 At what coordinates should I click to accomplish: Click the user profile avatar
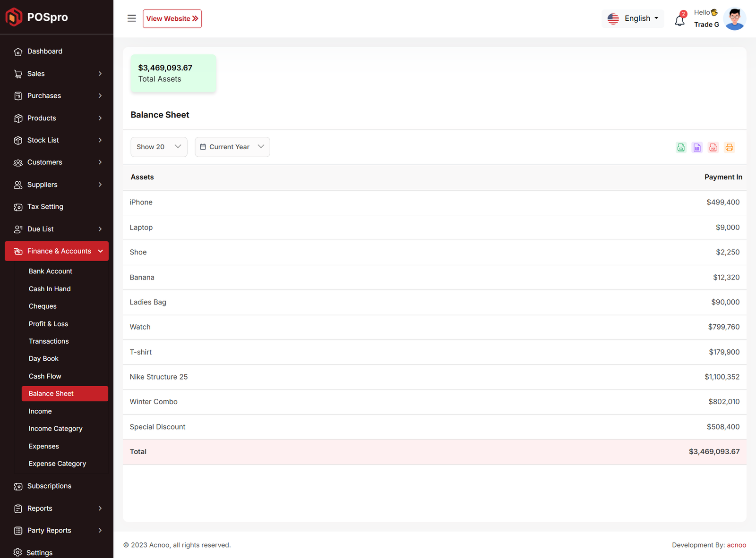point(734,19)
